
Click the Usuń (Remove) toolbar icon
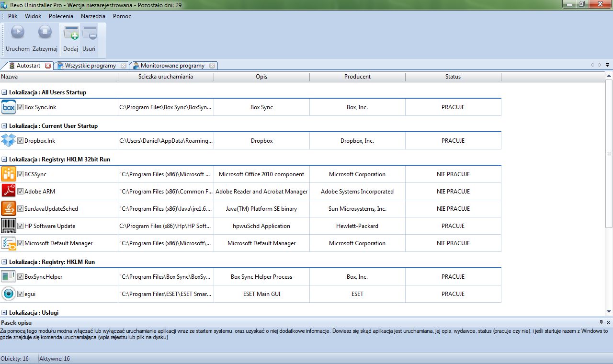coord(89,33)
